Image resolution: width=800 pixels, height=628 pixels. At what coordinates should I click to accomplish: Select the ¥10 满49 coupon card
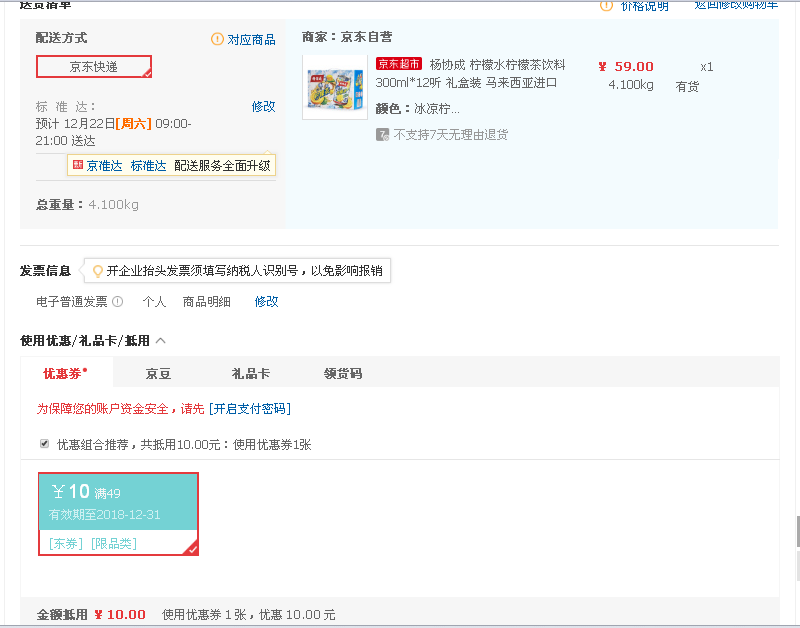coord(118,513)
